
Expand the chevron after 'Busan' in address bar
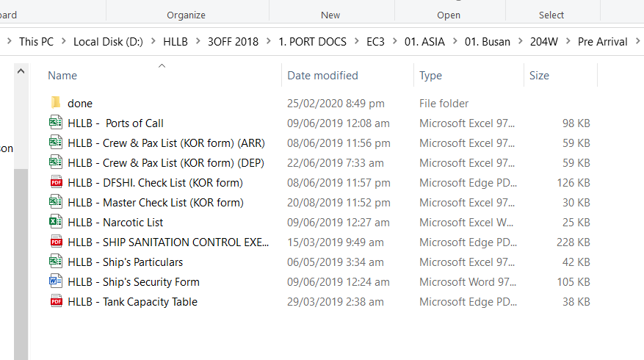(x=520, y=42)
